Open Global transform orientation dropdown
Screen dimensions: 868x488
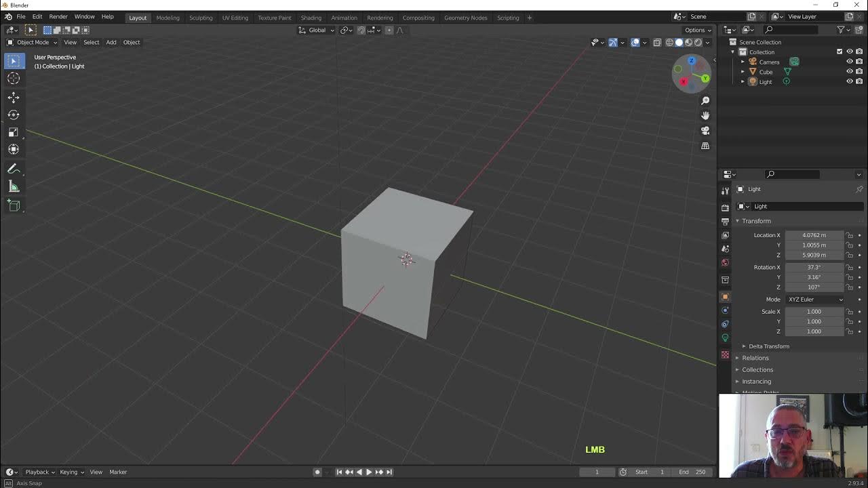pos(317,30)
